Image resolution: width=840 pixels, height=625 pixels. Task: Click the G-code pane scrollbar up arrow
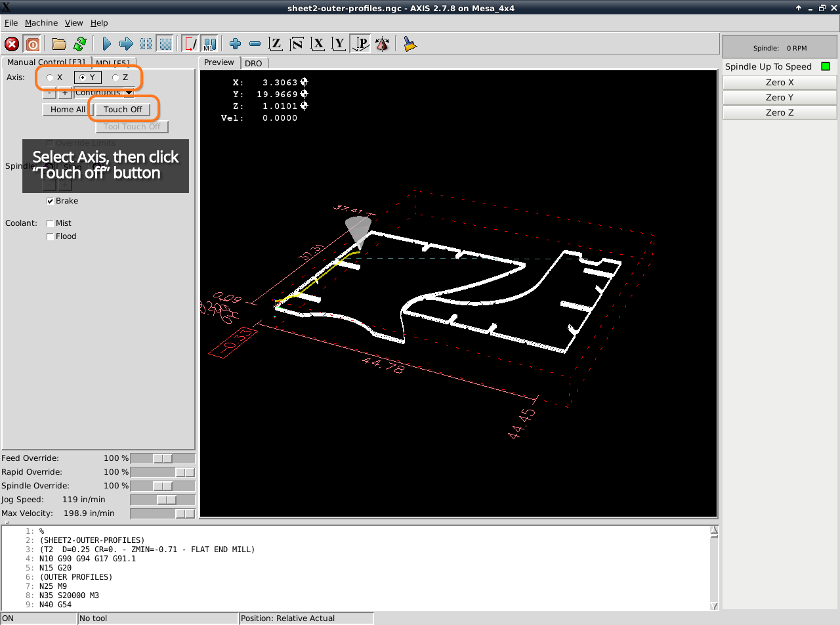[715, 530]
